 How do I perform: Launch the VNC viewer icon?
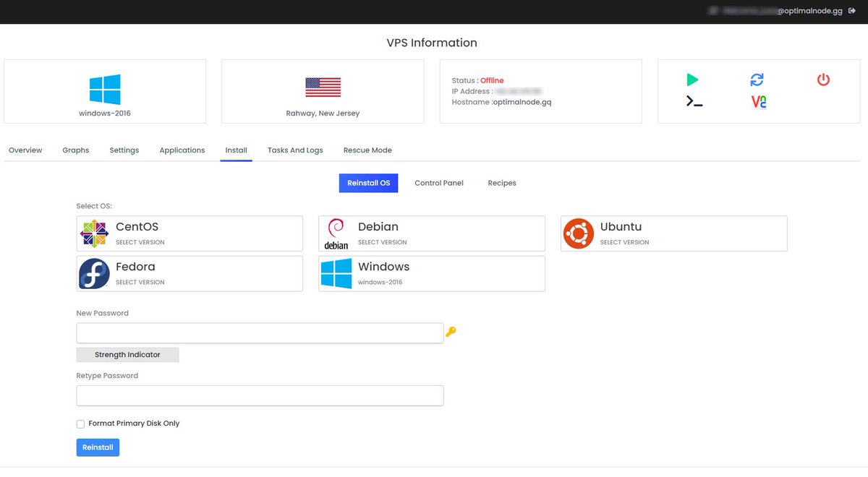click(757, 103)
